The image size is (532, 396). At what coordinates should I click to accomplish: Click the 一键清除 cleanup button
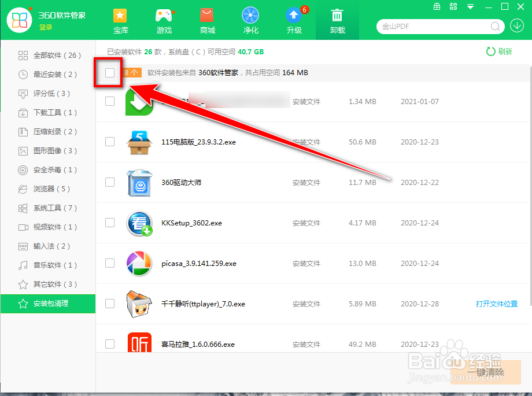coord(488,372)
